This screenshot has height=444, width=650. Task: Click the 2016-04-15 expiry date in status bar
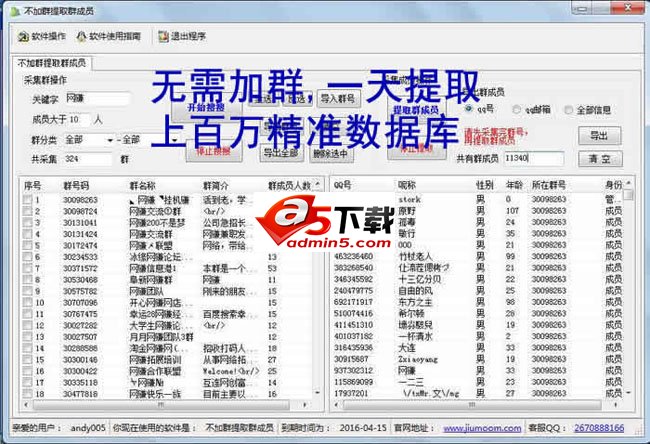(363, 428)
